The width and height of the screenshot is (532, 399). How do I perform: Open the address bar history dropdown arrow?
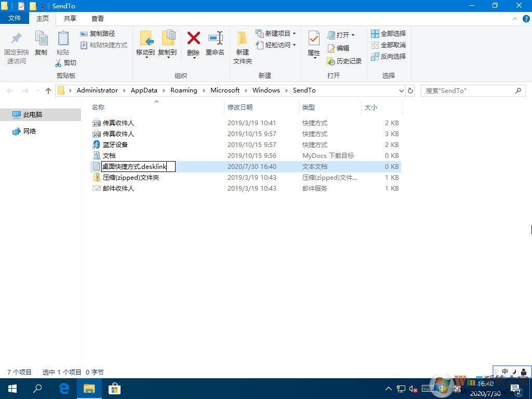click(401, 90)
